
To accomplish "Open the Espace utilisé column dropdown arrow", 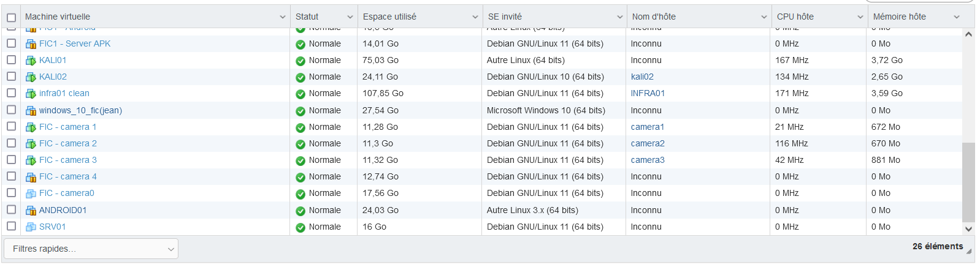I will (x=475, y=17).
